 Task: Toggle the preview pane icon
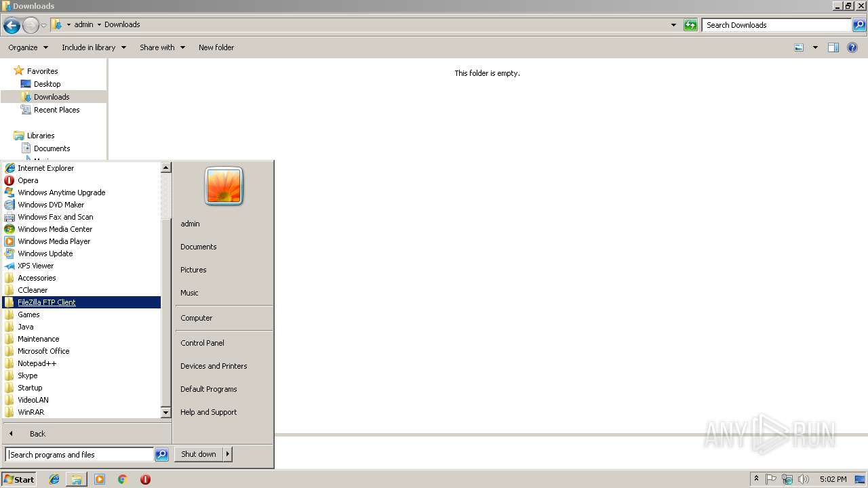(833, 47)
